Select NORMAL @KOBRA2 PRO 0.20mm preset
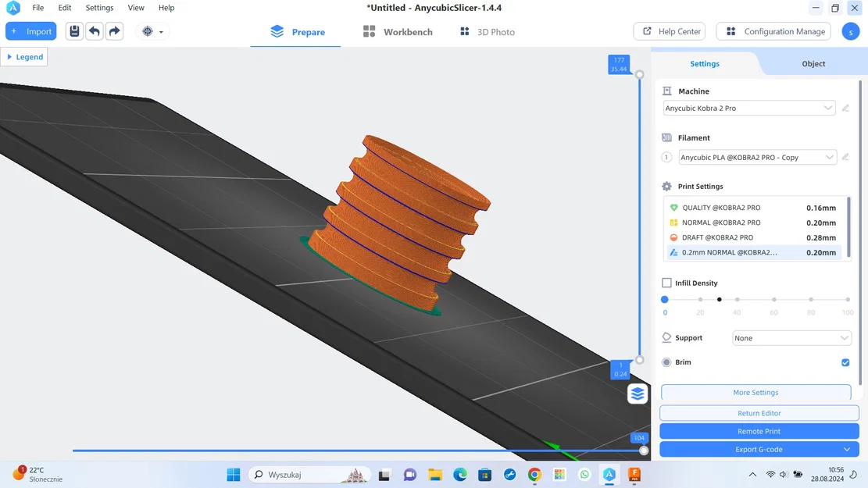The width and height of the screenshot is (868, 488). (752, 223)
